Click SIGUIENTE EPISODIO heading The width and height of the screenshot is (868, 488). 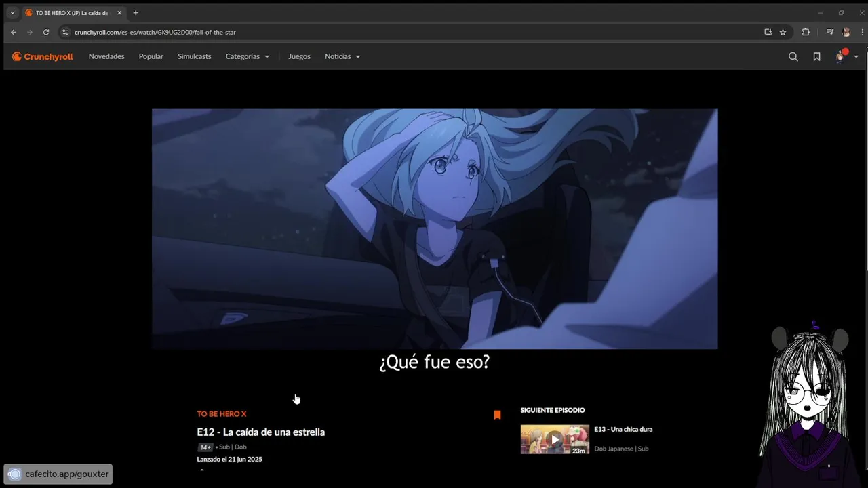tap(553, 410)
